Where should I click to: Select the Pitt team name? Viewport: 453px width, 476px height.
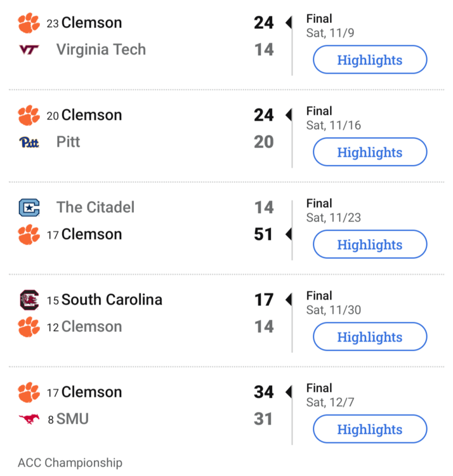tap(68, 142)
